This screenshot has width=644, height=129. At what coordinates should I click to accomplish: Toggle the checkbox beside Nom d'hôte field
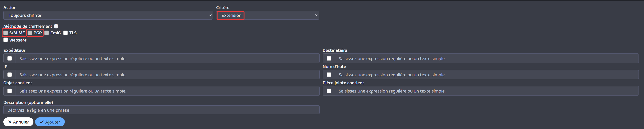(329, 75)
